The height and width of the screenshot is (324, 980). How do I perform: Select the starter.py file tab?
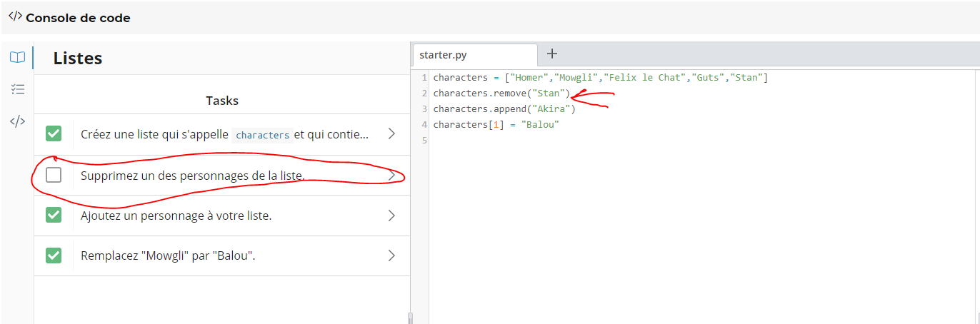click(x=443, y=55)
